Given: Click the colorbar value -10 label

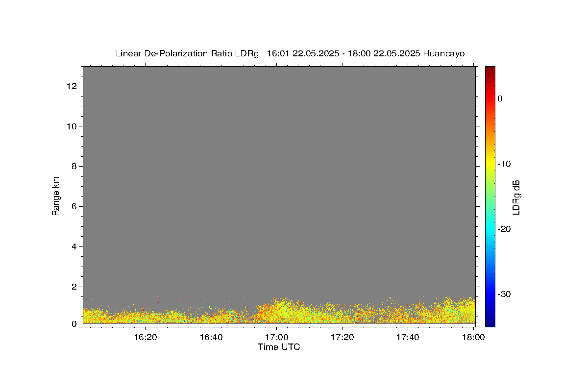Looking at the screenshot, I should point(504,164).
